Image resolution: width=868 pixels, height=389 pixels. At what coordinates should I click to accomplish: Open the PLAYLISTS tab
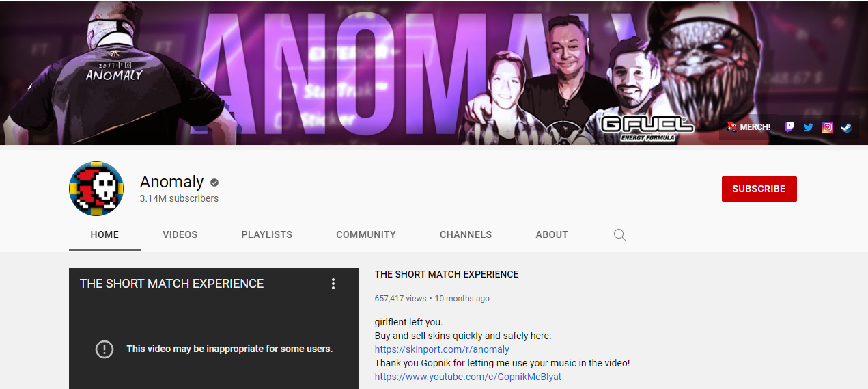[x=267, y=234]
